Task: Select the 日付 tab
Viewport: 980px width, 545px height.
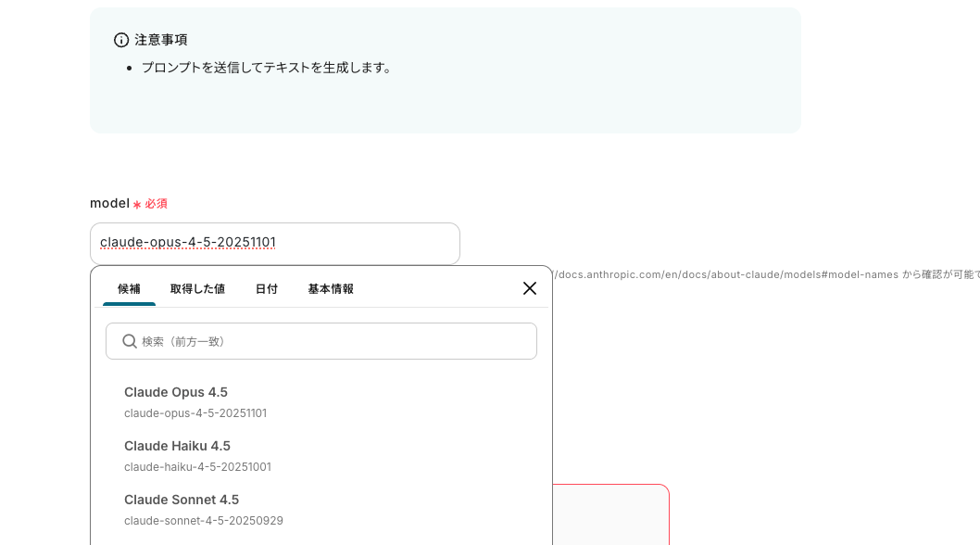Action: coord(266,289)
